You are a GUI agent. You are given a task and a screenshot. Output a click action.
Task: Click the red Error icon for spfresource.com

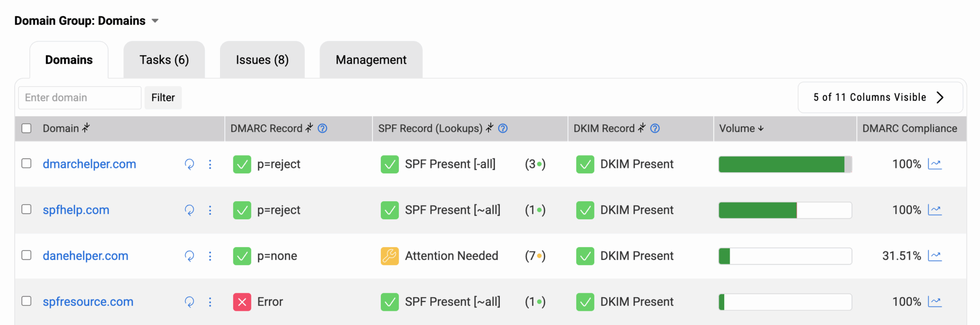242,302
